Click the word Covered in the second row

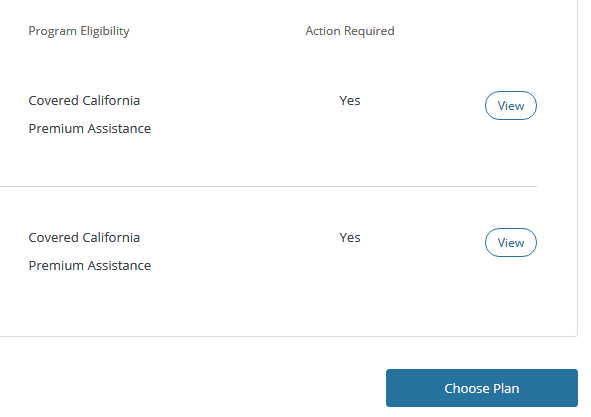[54, 238]
